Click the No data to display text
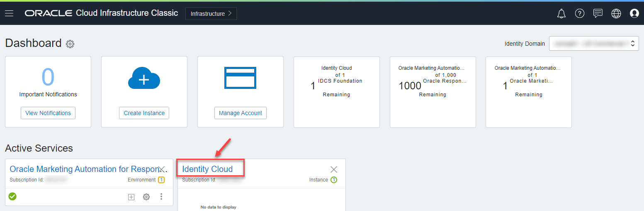Image resolution: width=644 pixels, height=211 pixels. coord(219,207)
